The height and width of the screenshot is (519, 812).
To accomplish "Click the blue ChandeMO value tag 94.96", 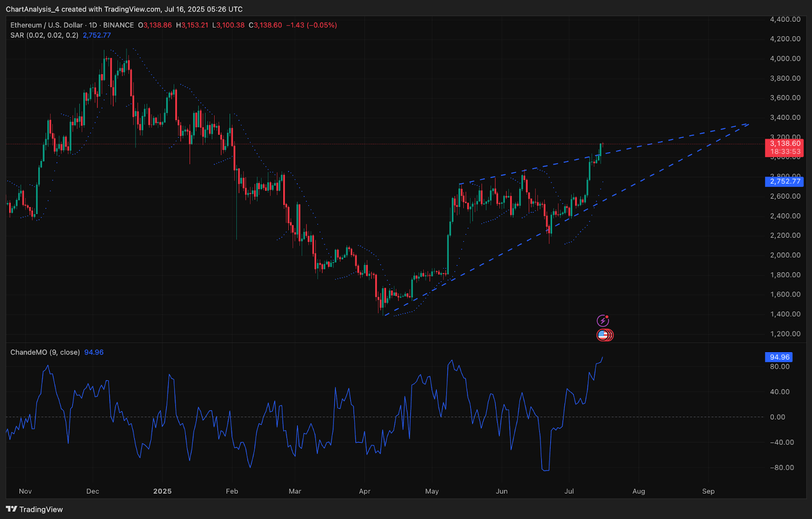I will [x=779, y=357].
